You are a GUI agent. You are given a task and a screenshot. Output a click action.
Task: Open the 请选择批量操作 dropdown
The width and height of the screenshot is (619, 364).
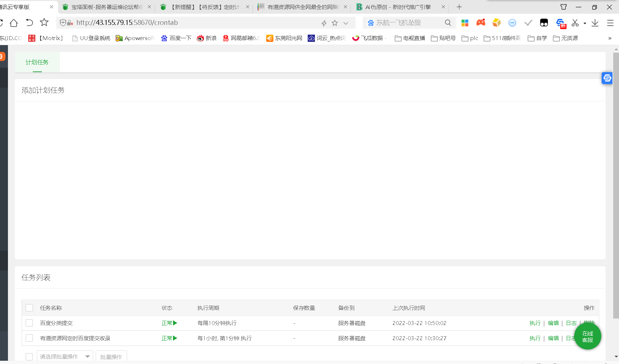click(65, 356)
